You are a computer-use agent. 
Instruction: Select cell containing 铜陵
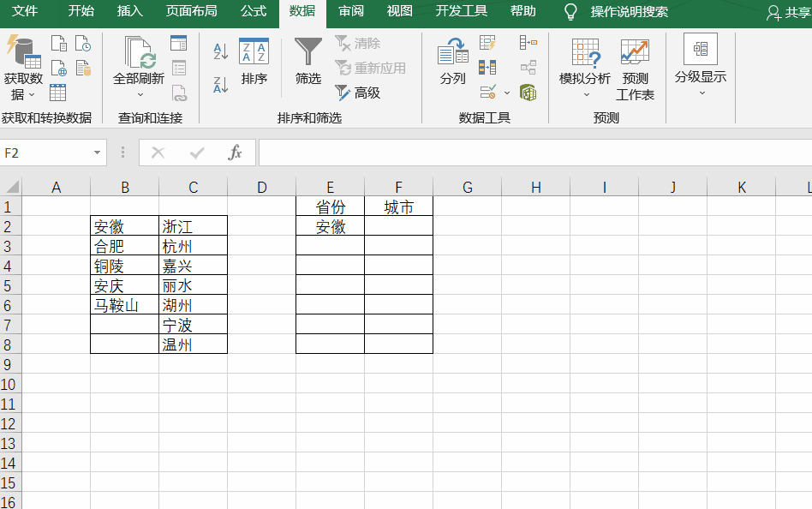pyautogui.click(x=125, y=266)
